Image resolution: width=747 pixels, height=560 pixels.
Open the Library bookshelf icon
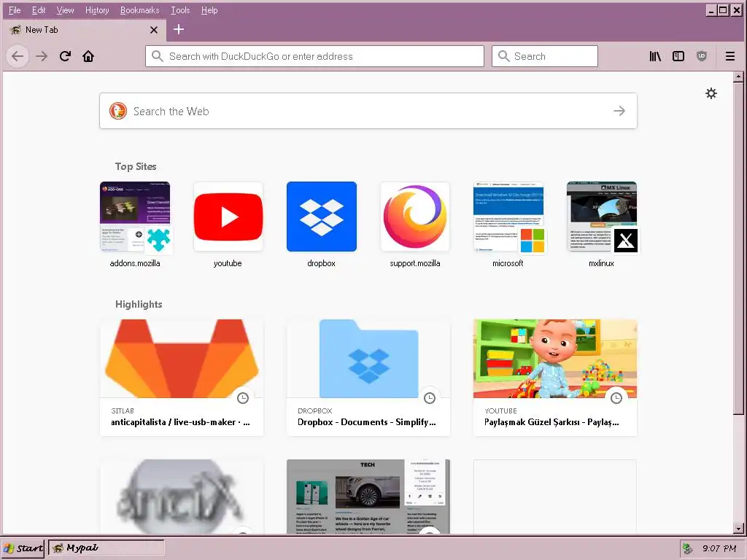coord(655,56)
